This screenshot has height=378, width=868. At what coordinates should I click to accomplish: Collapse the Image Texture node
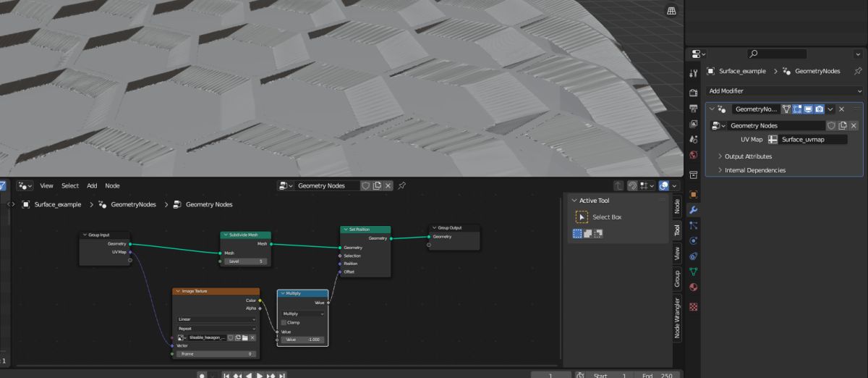click(176, 291)
